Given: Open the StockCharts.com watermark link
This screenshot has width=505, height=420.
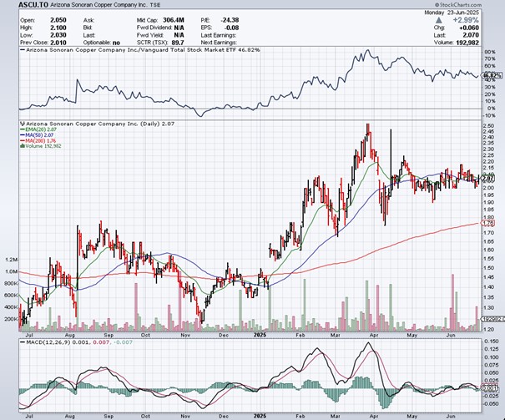Looking at the screenshot, I should (x=457, y=4).
